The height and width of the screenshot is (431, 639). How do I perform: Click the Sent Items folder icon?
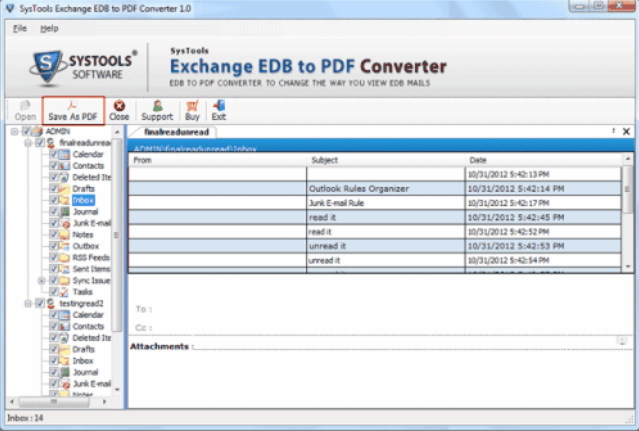[x=64, y=269]
